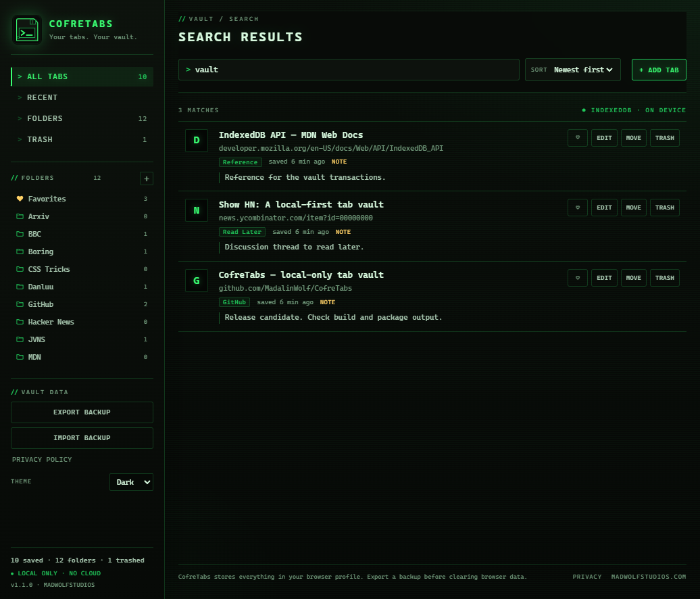Click the developer.mozilla.org IndexedDB_API URL
Image resolution: width=700 pixels, height=599 pixels.
pos(331,148)
